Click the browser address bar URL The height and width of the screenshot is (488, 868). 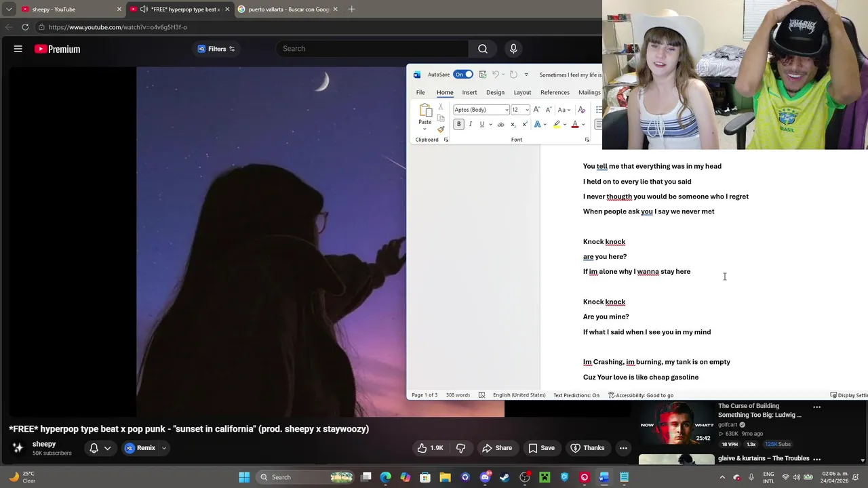click(x=118, y=27)
